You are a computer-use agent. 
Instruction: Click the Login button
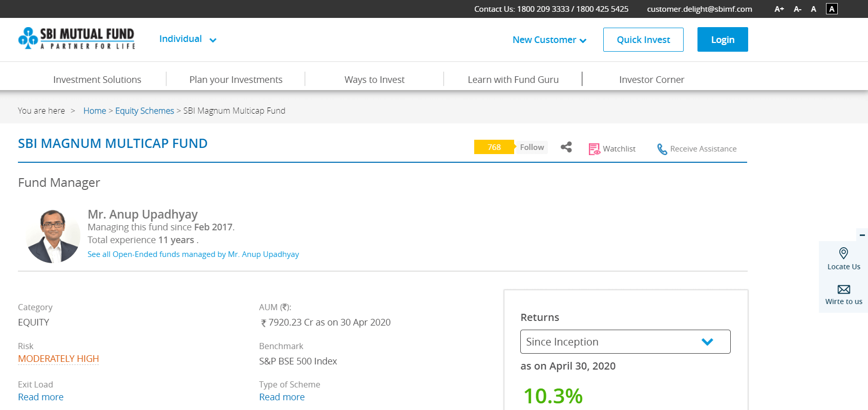tap(723, 39)
